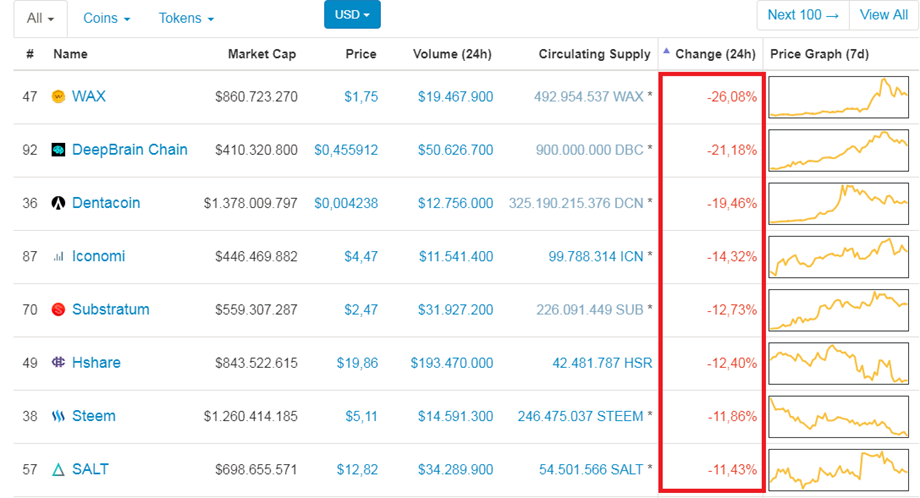Viewport: 920px width, 498px height.
Task: Open the WAX 7d price graph
Action: point(838,97)
